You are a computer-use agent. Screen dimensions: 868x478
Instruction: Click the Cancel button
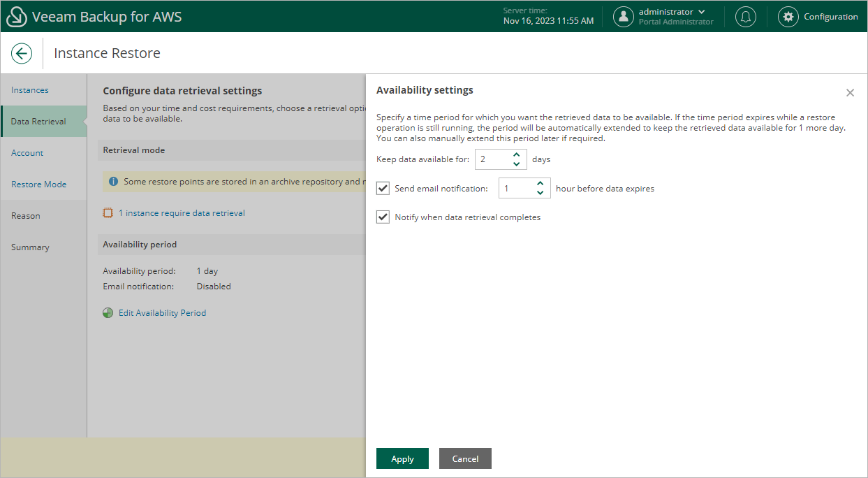click(x=465, y=458)
